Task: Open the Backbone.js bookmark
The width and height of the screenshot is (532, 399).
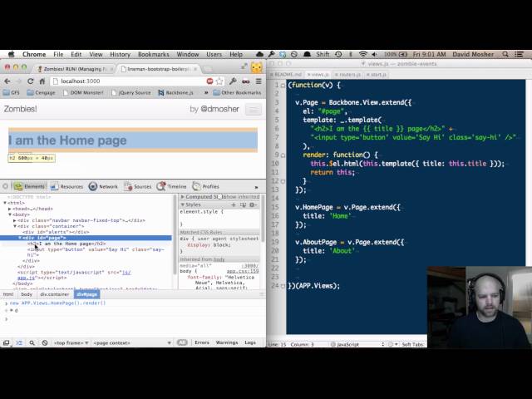Action: [175, 92]
